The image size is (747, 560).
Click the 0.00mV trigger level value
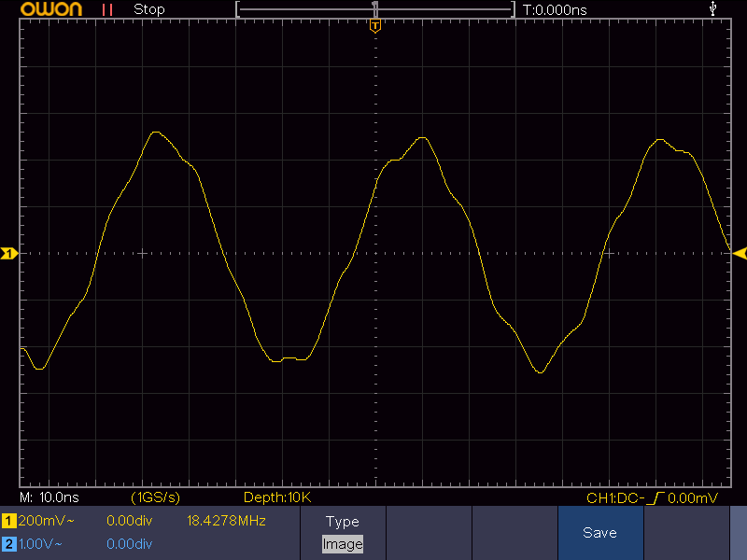coord(692,498)
